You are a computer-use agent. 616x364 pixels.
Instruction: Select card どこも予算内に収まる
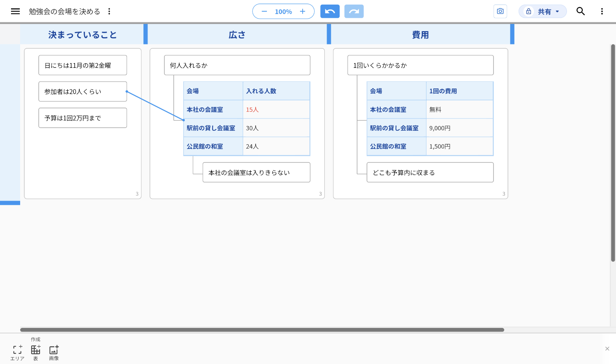coord(430,173)
